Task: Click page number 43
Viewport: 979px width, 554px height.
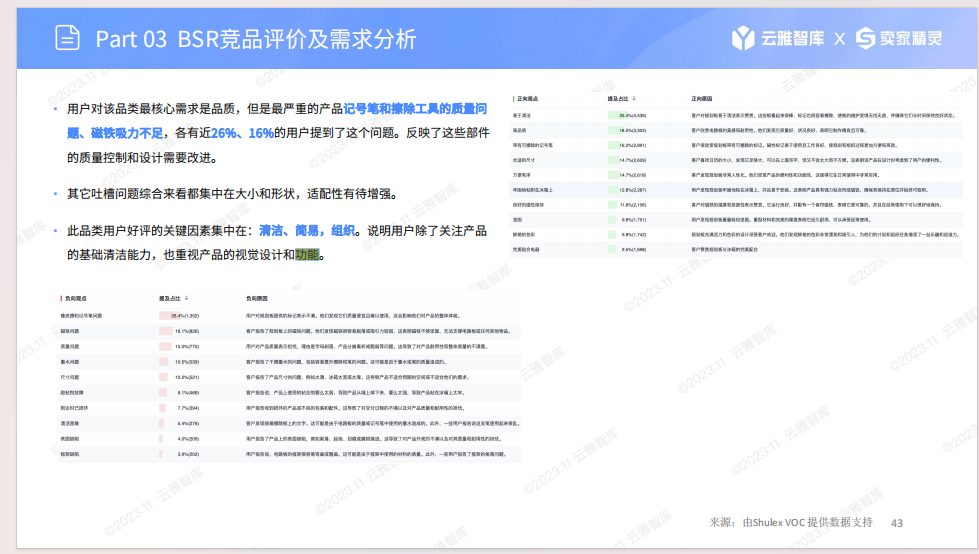Action: point(897,523)
